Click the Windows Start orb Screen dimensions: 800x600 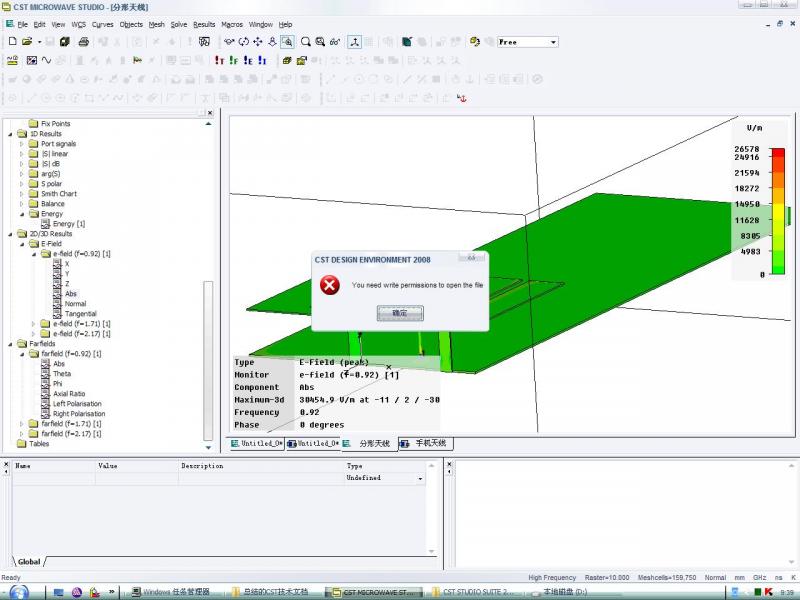(x=19, y=592)
